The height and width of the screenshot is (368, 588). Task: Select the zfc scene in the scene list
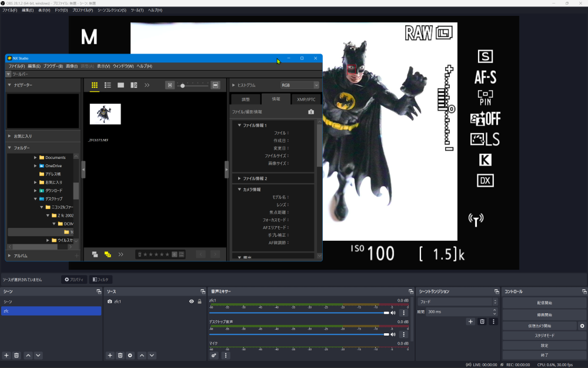point(51,311)
